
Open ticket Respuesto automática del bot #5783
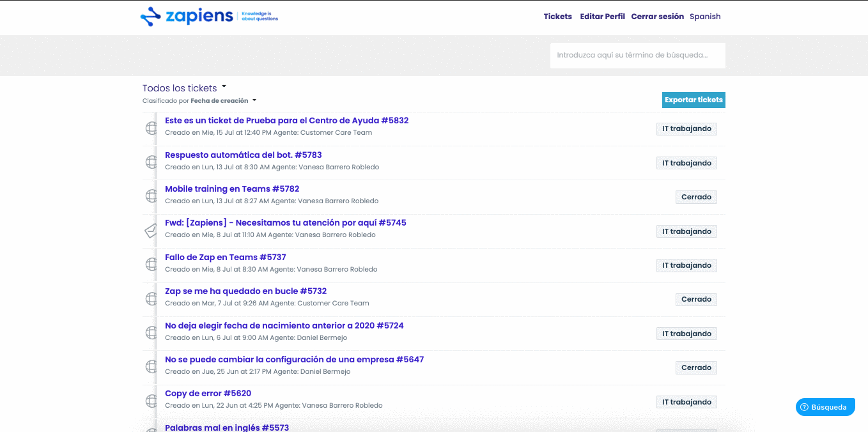pyautogui.click(x=244, y=155)
